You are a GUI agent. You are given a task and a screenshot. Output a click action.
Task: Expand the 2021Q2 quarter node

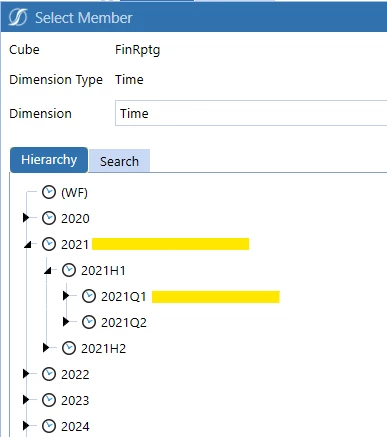(x=66, y=322)
